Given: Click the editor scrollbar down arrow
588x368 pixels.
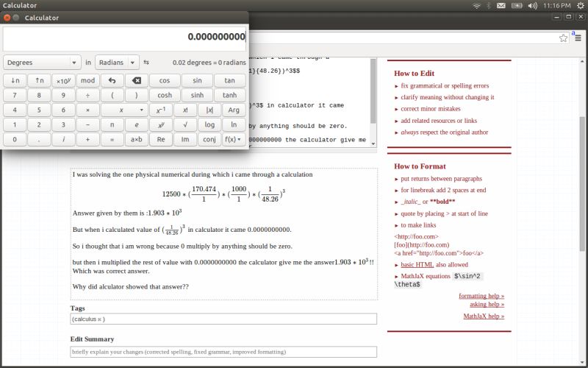Looking at the screenshot, I should (x=373, y=144).
